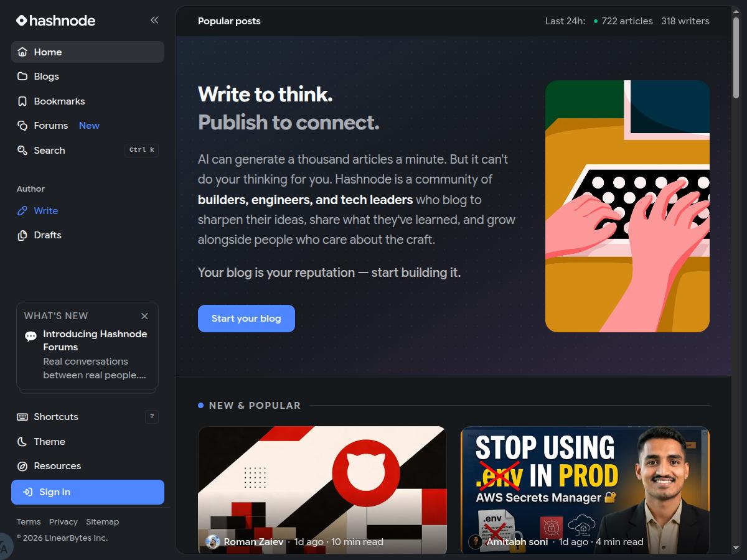Open the Bookmarks icon in sidebar
This screenshot has width=747, height=560.
[22, 101]
